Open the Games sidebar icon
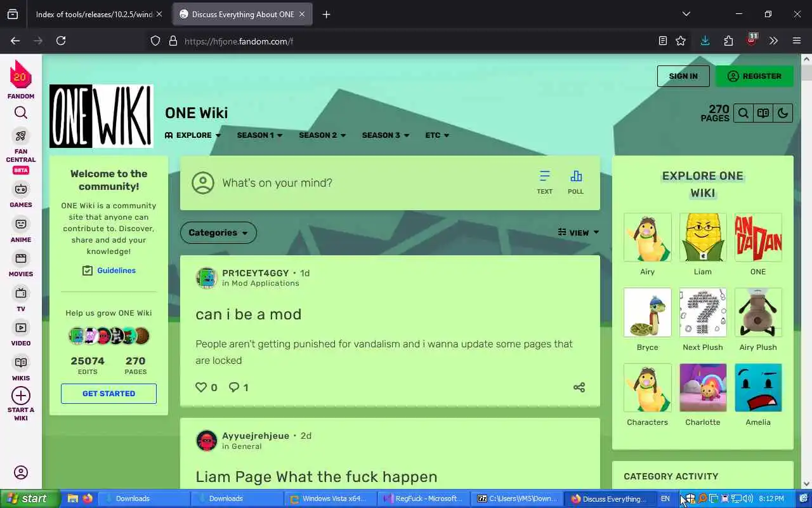Screen dimensions: 812x508 21,189
